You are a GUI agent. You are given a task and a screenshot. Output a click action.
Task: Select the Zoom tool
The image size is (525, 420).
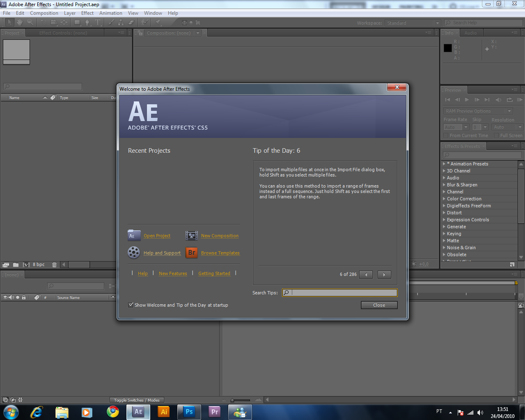[x=30, y=22]
